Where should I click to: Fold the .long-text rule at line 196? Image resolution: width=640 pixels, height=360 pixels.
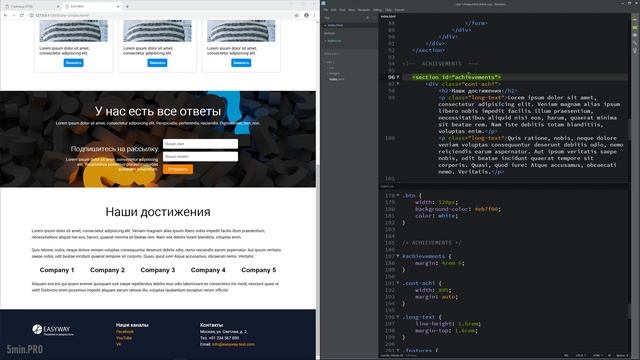pyautogui.click(x=398, y=317)
